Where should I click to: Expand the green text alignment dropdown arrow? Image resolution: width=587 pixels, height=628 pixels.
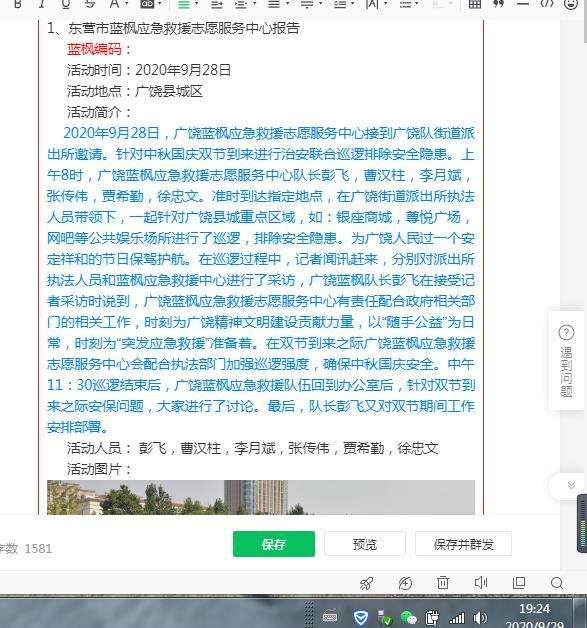(x=196, y=4)
